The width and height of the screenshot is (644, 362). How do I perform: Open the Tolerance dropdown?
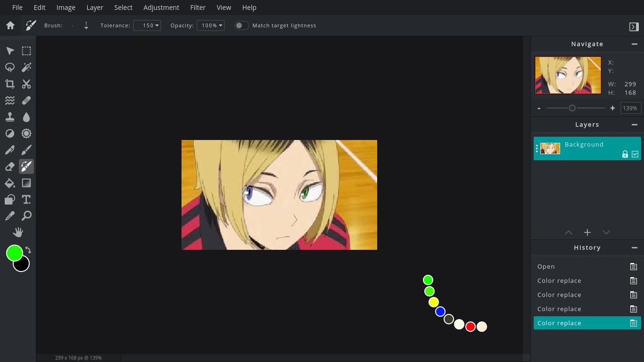click(147, 25)
